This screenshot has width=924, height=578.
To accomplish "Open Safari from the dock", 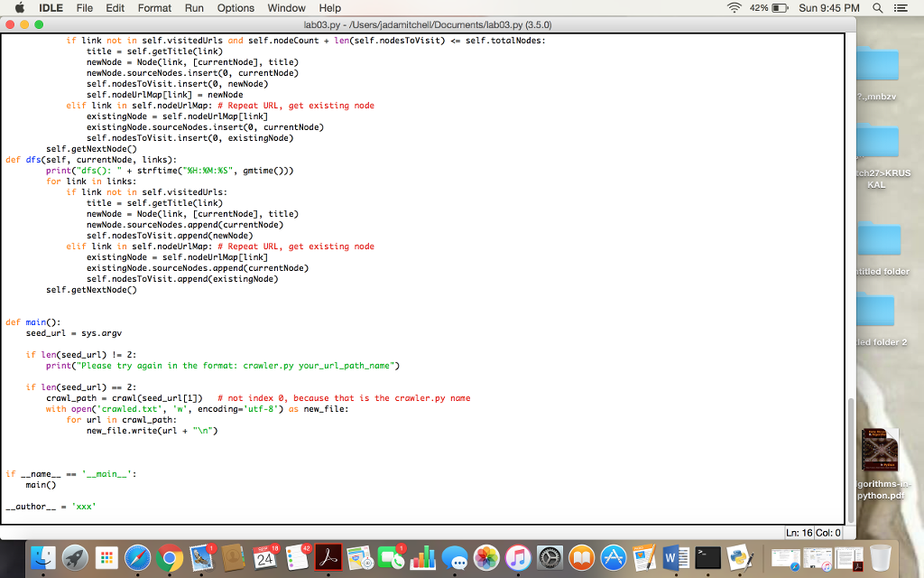I will 138,560.
